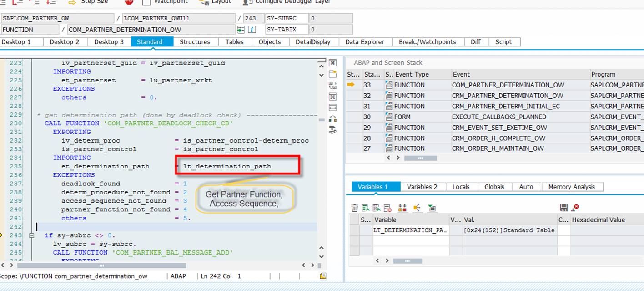Click the status bar icon right of Ln 242
This screenshot has width=644, height=291.
(323, 276)
